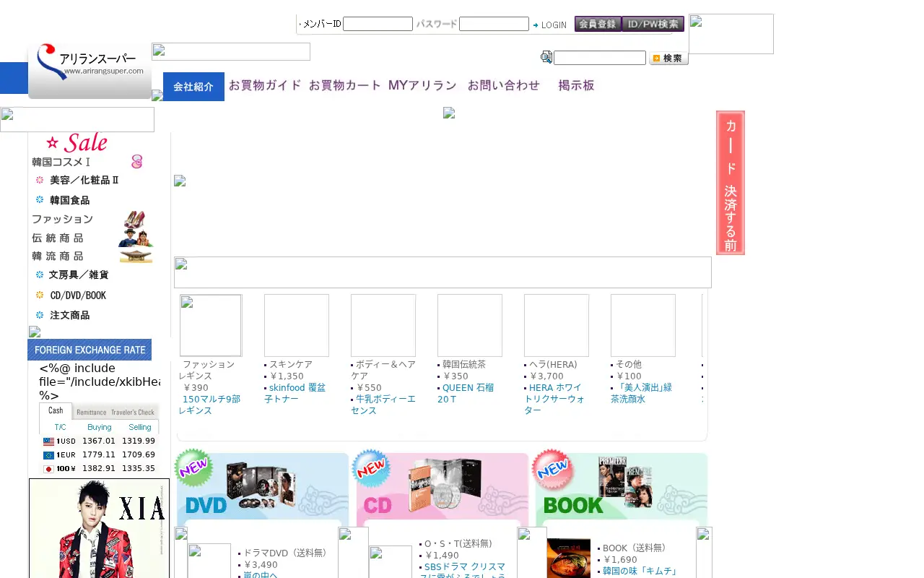The image size is (924, 578).
Task: Select the Cash exchange rate tab
Action: (x=56, y=410)
